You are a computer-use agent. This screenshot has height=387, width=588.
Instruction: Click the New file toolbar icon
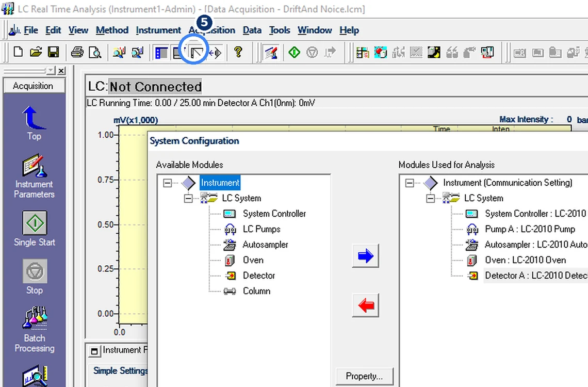18,52
